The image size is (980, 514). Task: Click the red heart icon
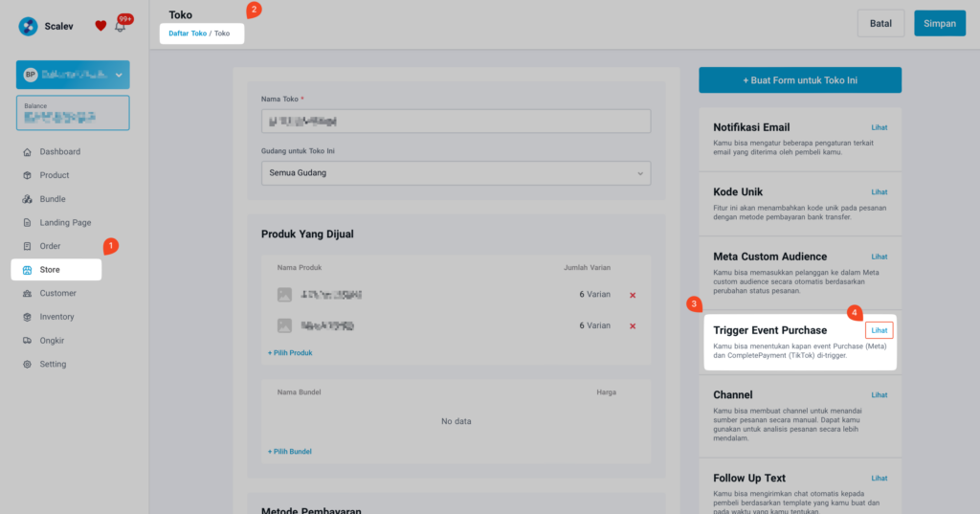(x=100, y=26)
